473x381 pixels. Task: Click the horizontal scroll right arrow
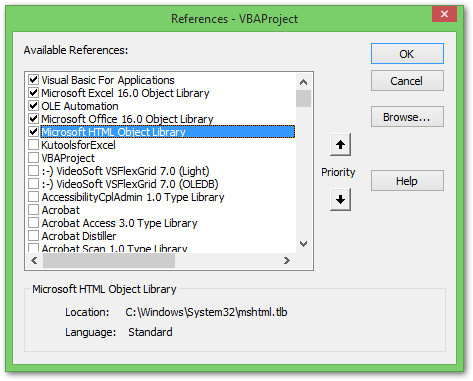point(287,261)
